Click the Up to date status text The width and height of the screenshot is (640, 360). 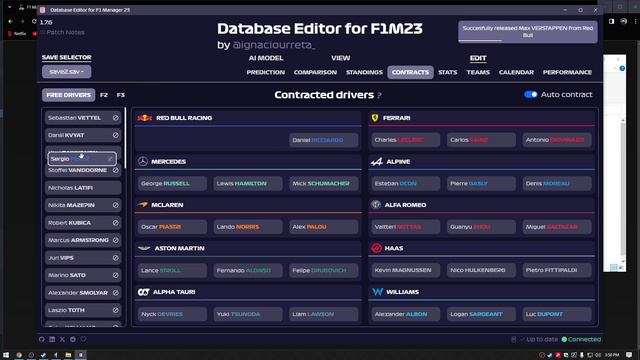point(542,339)
